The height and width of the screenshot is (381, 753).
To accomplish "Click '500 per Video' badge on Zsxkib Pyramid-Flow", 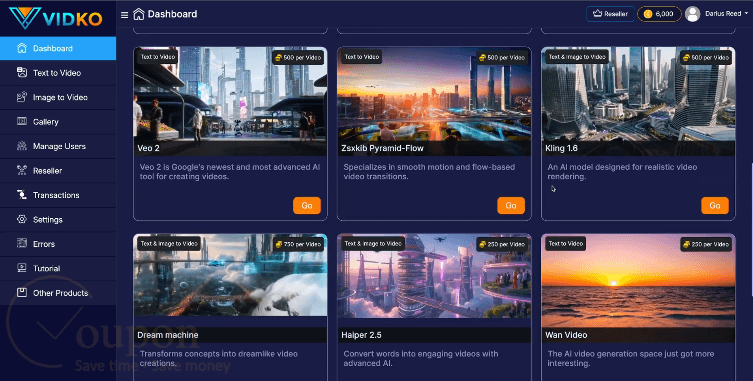I will (x=501, y=58).
